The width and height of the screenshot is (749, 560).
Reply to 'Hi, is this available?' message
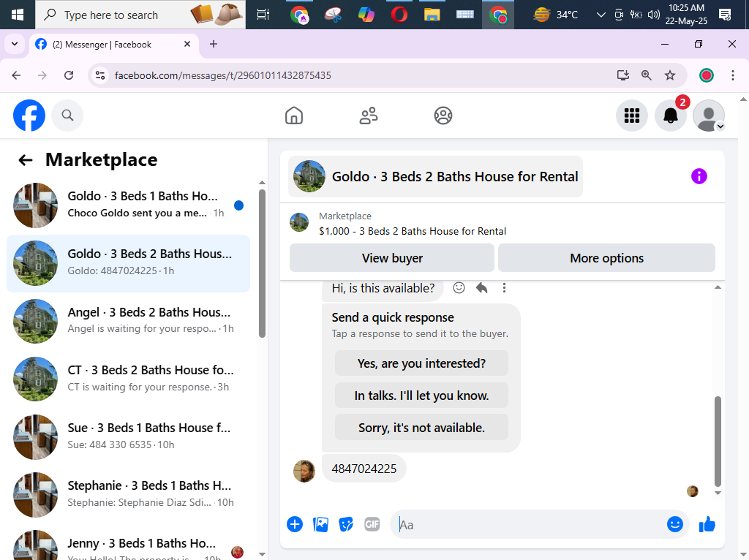tap(481, 287)
